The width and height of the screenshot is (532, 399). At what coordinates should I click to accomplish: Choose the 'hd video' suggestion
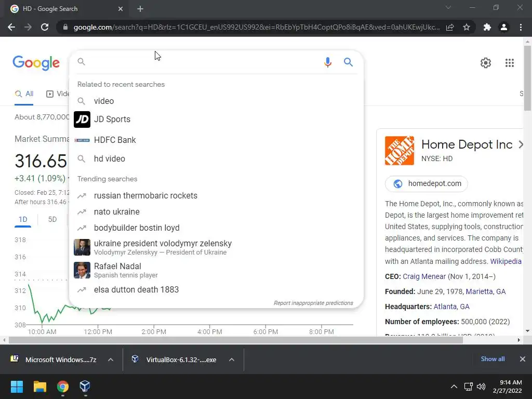point(216,159)
